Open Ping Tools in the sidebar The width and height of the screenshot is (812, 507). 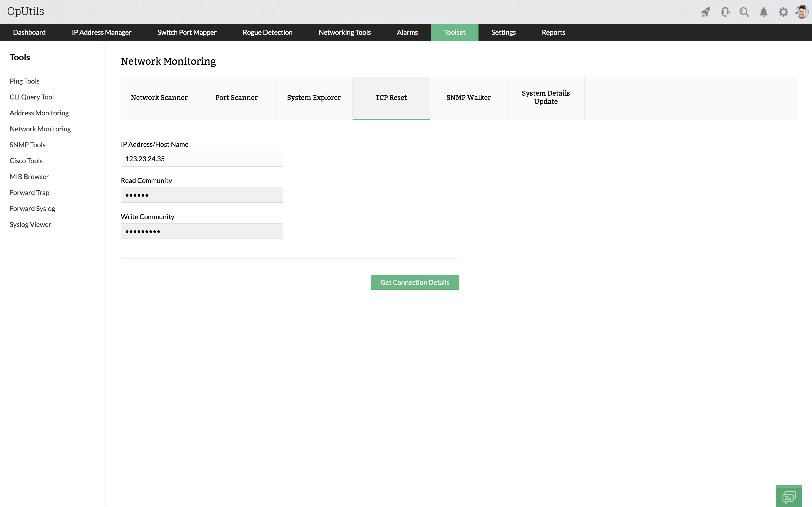click(24, 81)
